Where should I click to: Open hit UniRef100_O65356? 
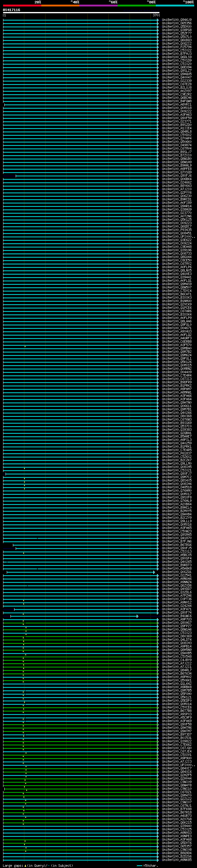click(176, 23)
